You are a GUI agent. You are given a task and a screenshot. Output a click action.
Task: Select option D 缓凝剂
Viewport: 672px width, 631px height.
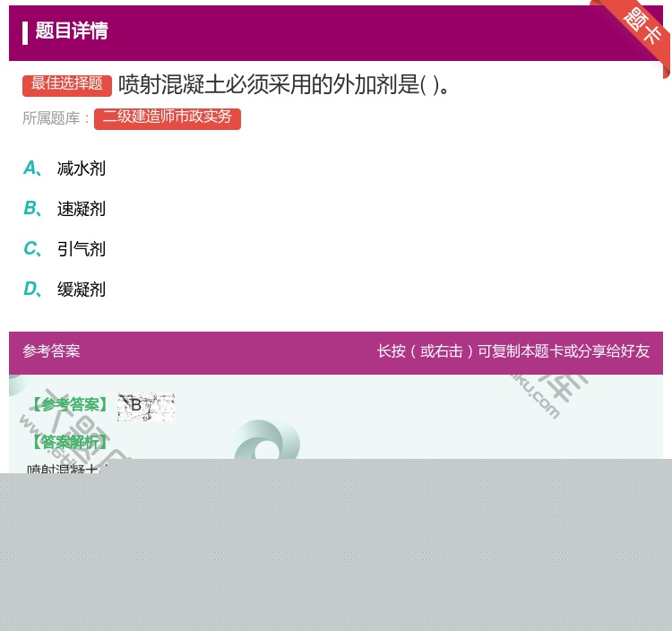(65, 290)
